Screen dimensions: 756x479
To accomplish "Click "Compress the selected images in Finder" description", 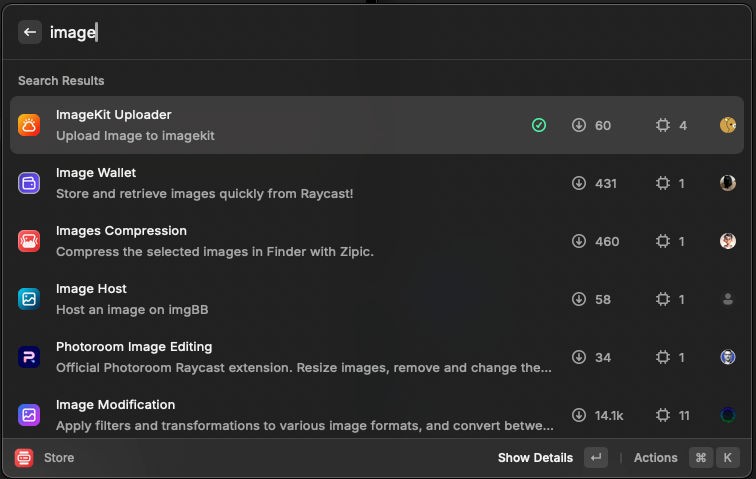I will (215, 251).
